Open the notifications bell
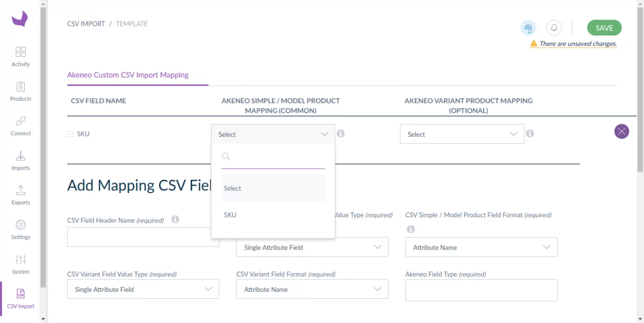Screen dimensions: 644x323 click(x=554, y=27)
